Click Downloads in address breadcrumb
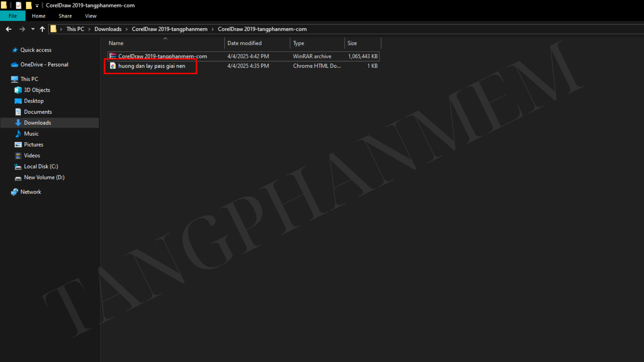This screenshot has height=362, width=644. point(108,29)
